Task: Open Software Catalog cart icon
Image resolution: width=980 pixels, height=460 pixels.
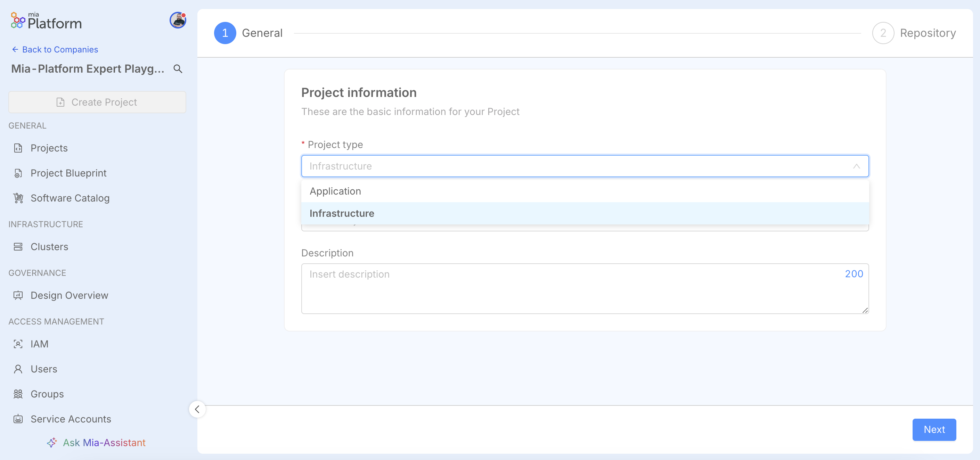Action: (x=18, y=198)
